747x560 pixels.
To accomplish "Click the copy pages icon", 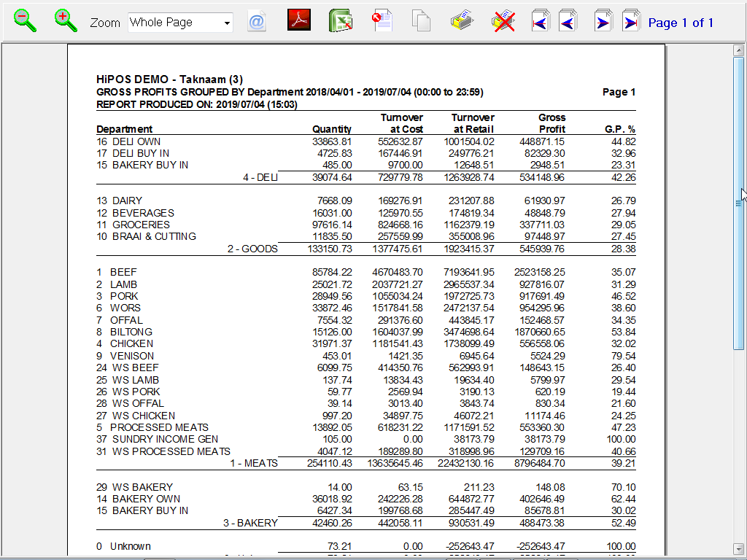I will 421,20.
